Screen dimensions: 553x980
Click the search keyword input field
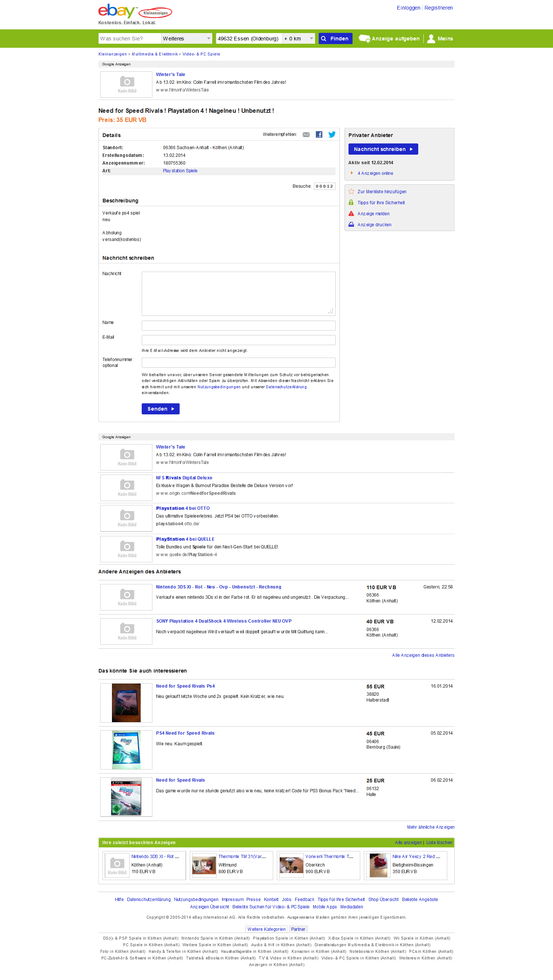130,39
